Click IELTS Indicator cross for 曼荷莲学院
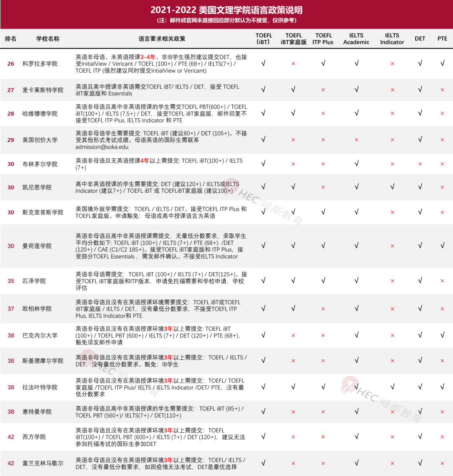The width and height of the screenshot is (453, 476). click(x=392, y=246)
